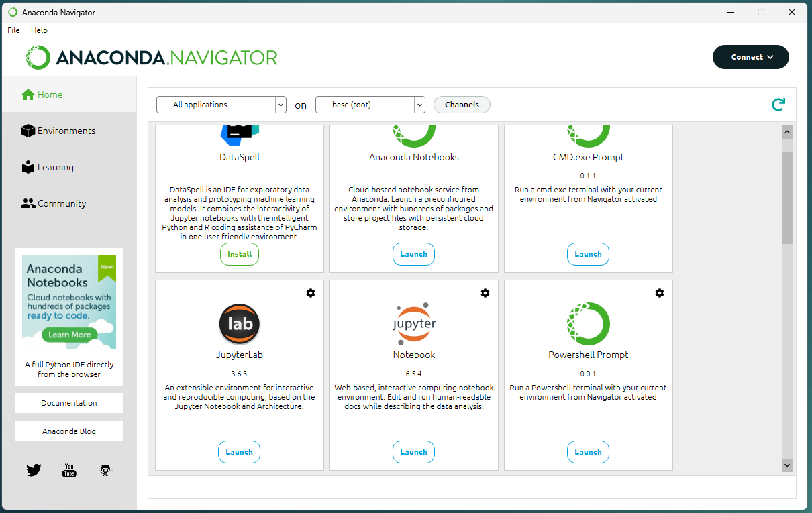
Task: Click JupyterLab version 3.6.3 text
Action: click(x=240, y=374)
